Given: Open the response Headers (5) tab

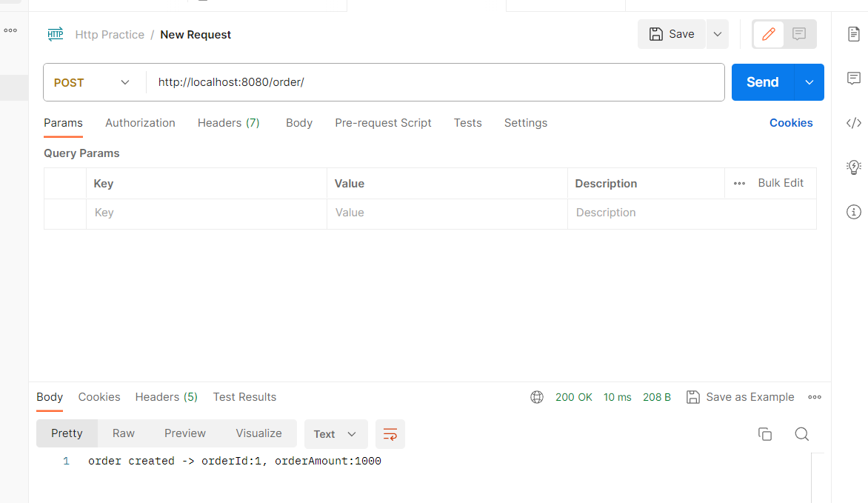Looking at the screenshot, I should click(x=166, y=397).
